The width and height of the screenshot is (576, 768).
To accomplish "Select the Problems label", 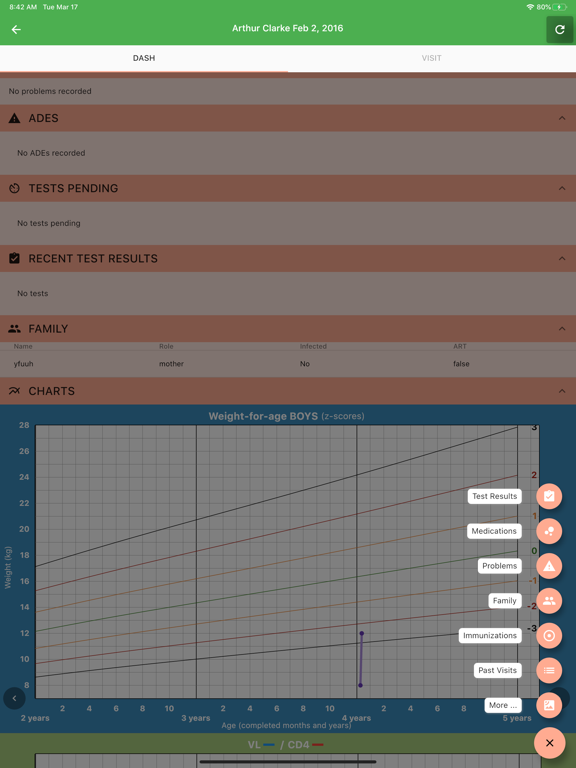I will (500, 566).
